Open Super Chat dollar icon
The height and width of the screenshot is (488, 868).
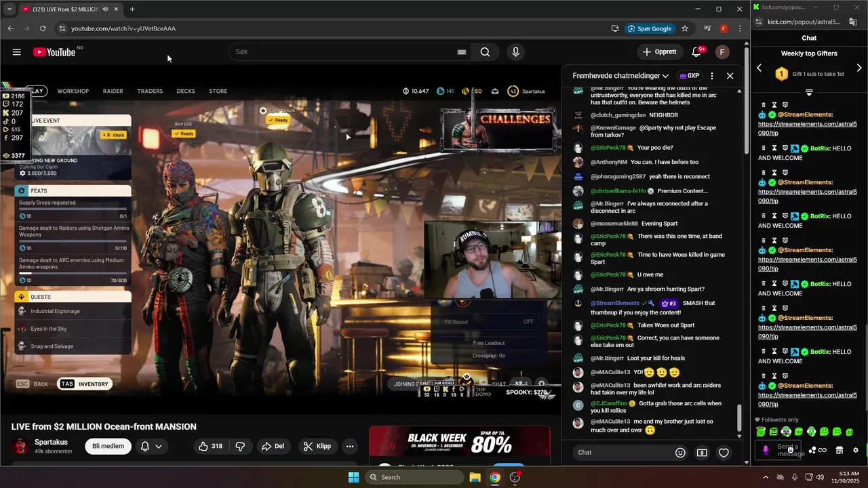pyautogui.click(x=702, y=453)
